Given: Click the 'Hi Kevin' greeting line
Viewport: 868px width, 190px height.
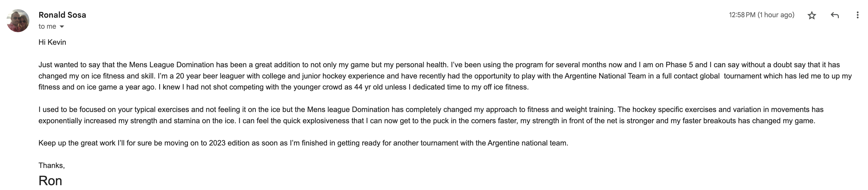Looking at the screenshot, I should (52, 42).
